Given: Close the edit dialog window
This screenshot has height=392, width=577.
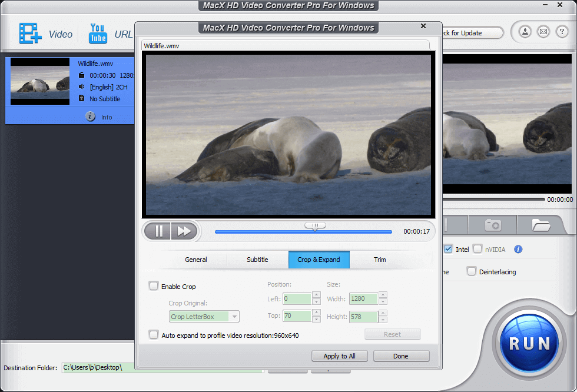Looking at the screenshot, I should click(423, 26).
